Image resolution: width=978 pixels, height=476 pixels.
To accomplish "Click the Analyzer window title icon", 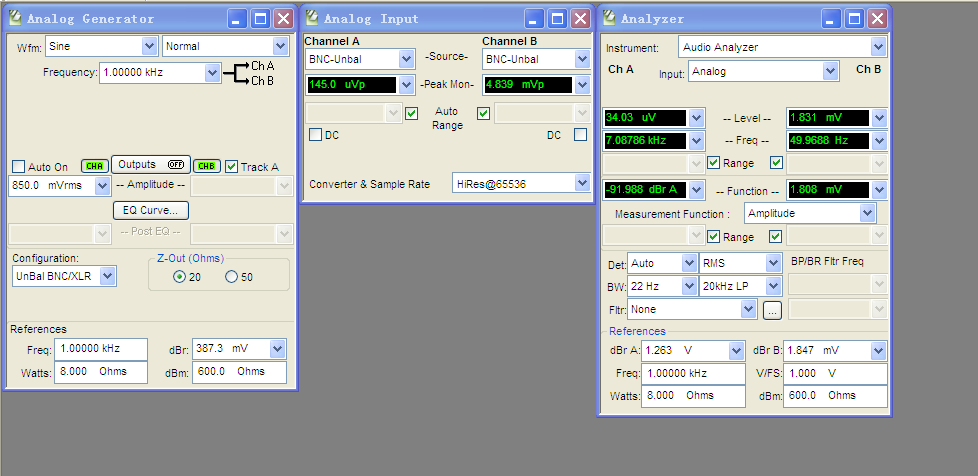I will [x=609, y=19].
